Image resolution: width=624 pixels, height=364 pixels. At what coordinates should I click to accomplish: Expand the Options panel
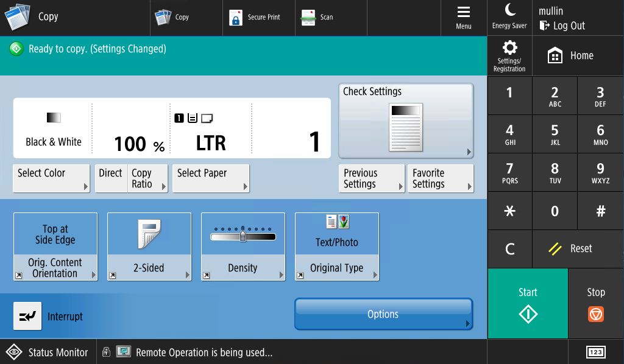[384, 314]
